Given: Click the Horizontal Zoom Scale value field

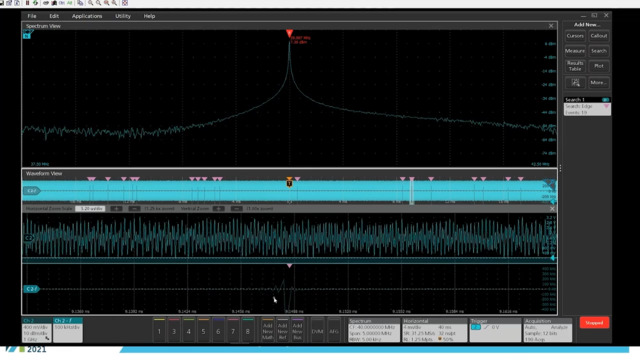Looking at the screenshot, I should point(90,209).
